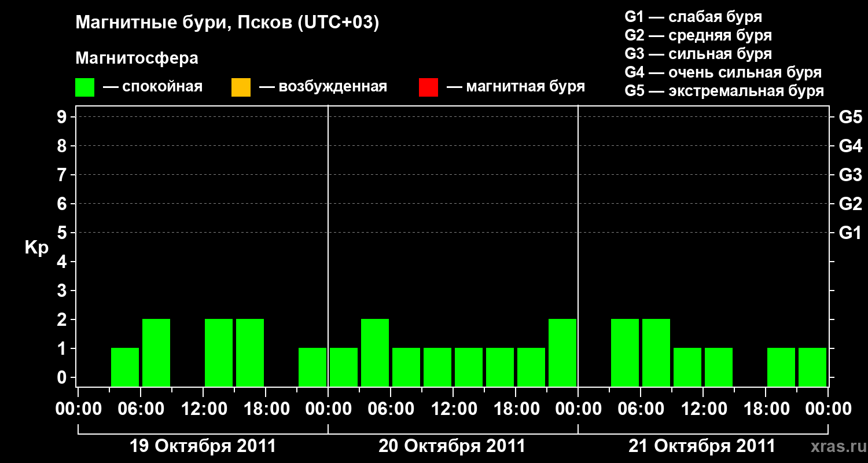The height and width of the screenshot is (463, 868).
Task: Click the 21 October 03:00–06:00 Kp 2 bar
Action: coord(625,352)
